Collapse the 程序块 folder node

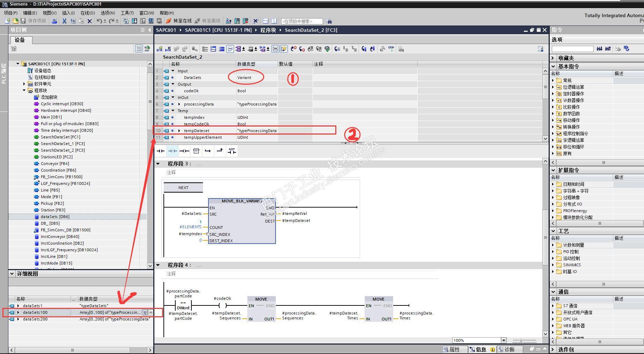[24, 91]
